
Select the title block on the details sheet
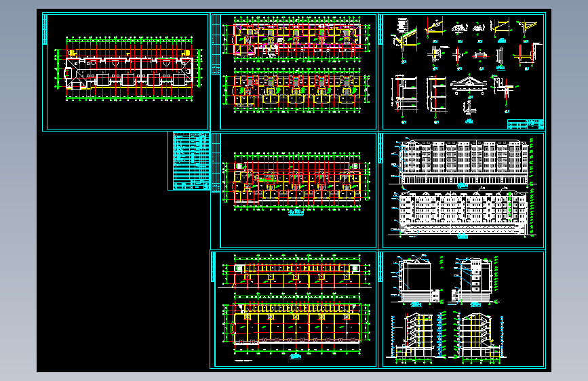pos(525,124)
